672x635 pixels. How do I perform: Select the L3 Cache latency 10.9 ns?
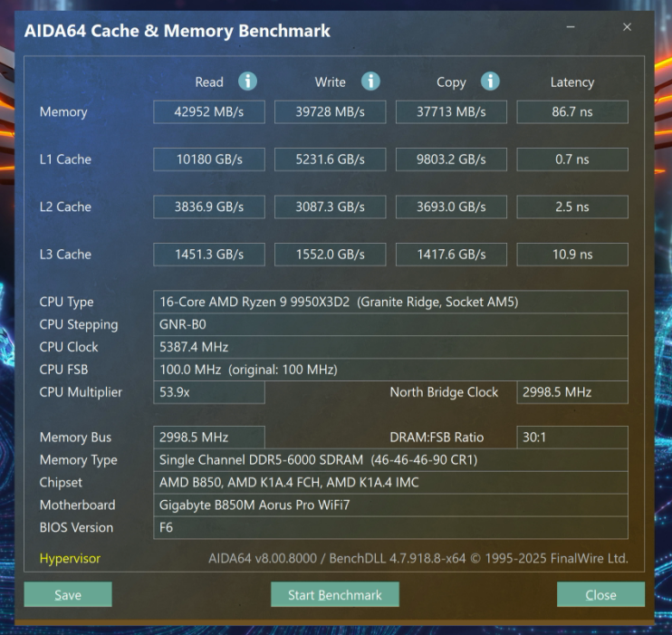tap(572, 255)
